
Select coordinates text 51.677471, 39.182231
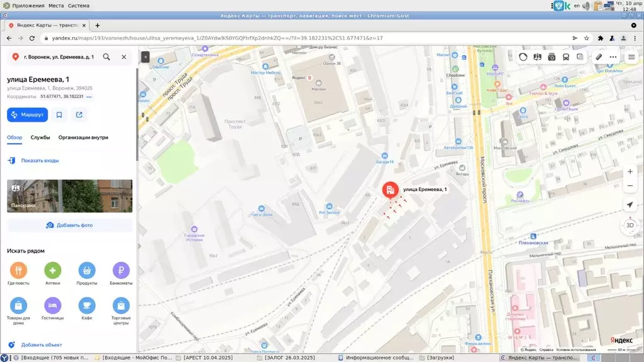click(62, 97)
